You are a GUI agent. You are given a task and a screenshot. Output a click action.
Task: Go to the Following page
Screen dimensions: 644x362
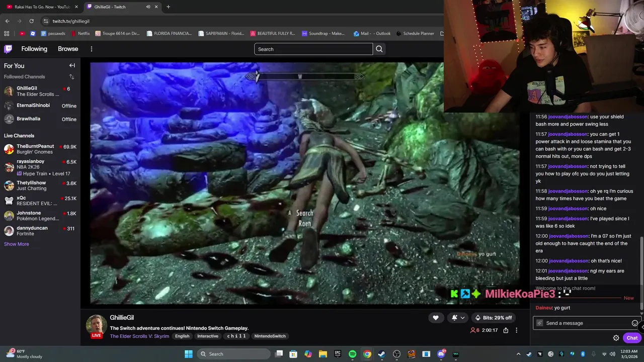pyautogui.click(x=34, y=49)
